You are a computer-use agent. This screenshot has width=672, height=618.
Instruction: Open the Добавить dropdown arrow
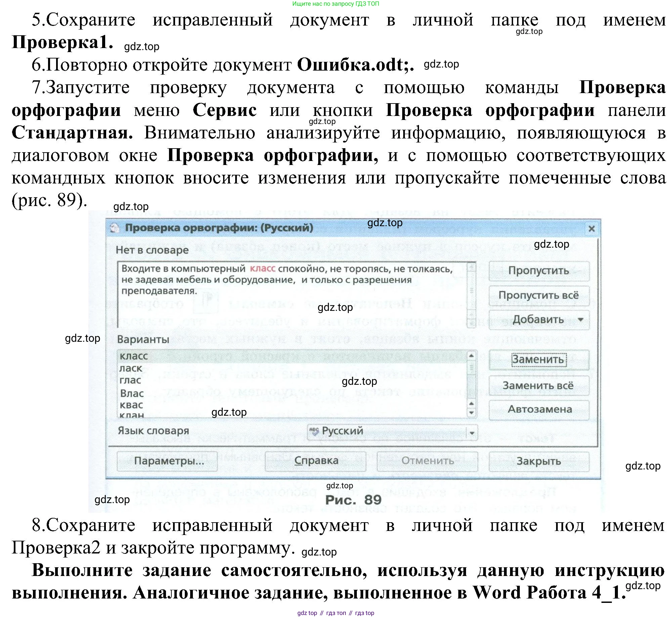pos(581,320)
